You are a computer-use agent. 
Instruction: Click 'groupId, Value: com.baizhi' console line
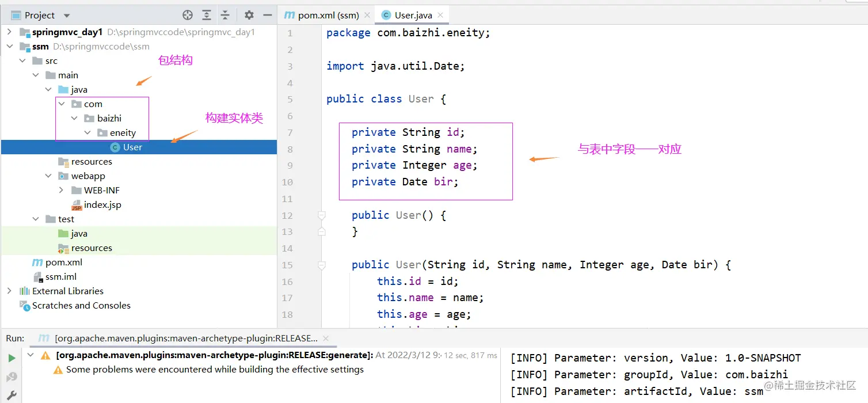[649, 375]
